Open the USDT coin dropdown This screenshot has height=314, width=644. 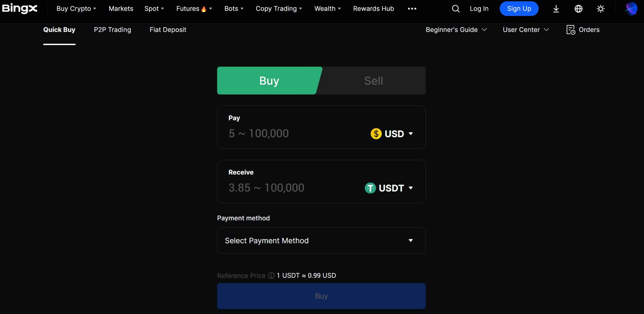(x=389, y=188)
